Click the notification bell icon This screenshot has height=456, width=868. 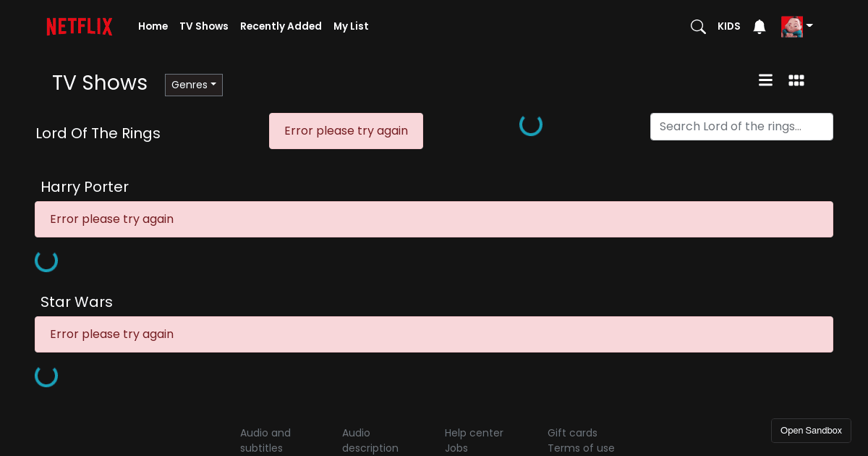click(x=759, y=27)
